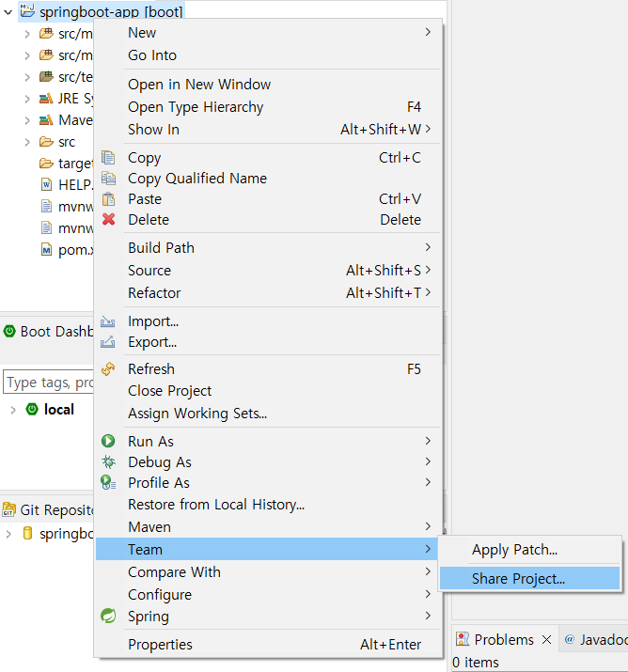Open the Maven submenu
The image size is (628, 672).
(x=269, y=526)
